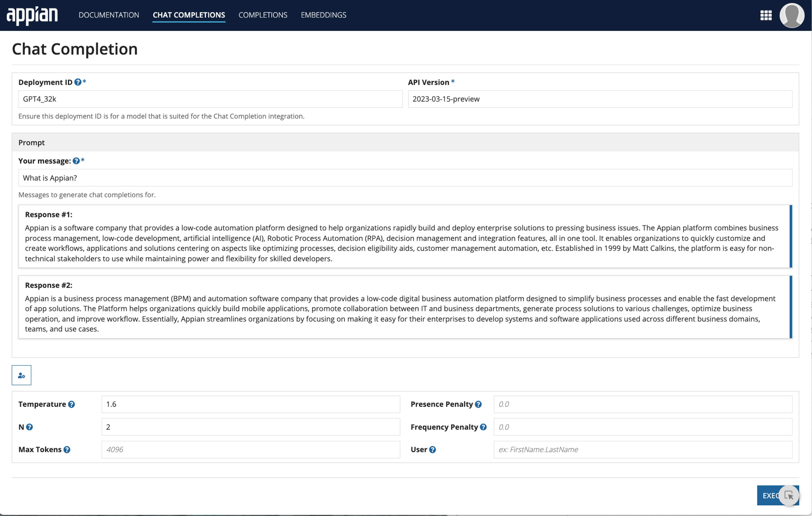The width and height of the screenshot is (812, 516).
Task: Click the Execute button
Action: (778, 495)
